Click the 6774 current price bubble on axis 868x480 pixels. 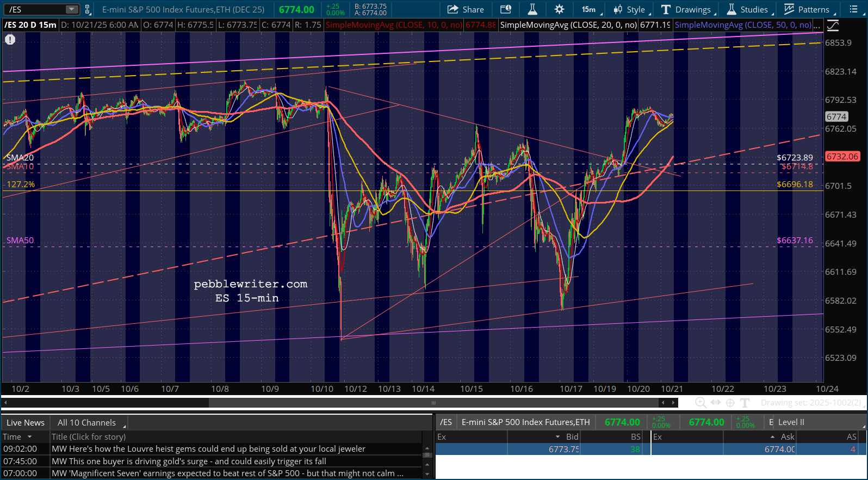point(836,117)
